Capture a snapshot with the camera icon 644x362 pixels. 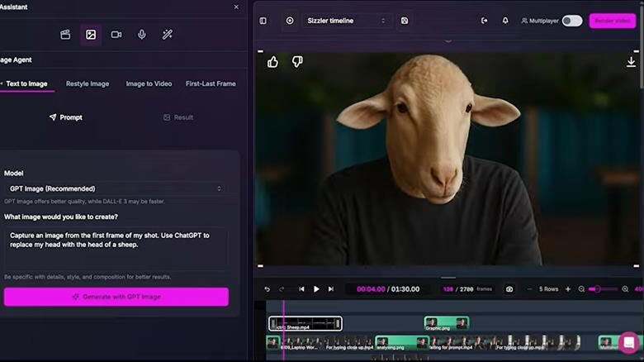point(509,289)
